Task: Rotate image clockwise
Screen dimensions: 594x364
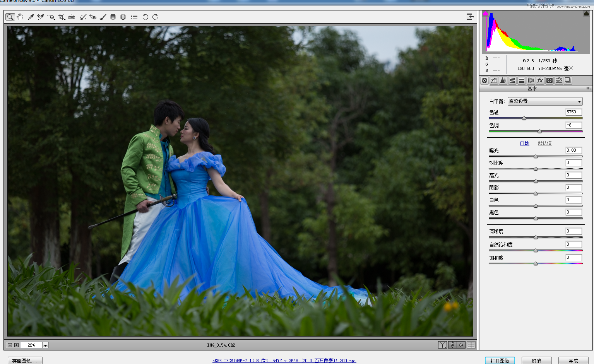Action: pyautogui.click(x=155, y=17)
